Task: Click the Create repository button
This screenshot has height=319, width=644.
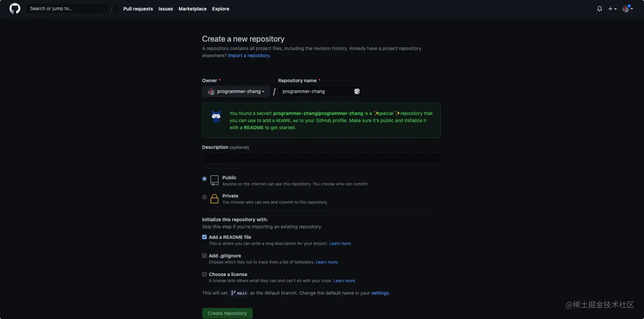Action: tap(227, 313)
